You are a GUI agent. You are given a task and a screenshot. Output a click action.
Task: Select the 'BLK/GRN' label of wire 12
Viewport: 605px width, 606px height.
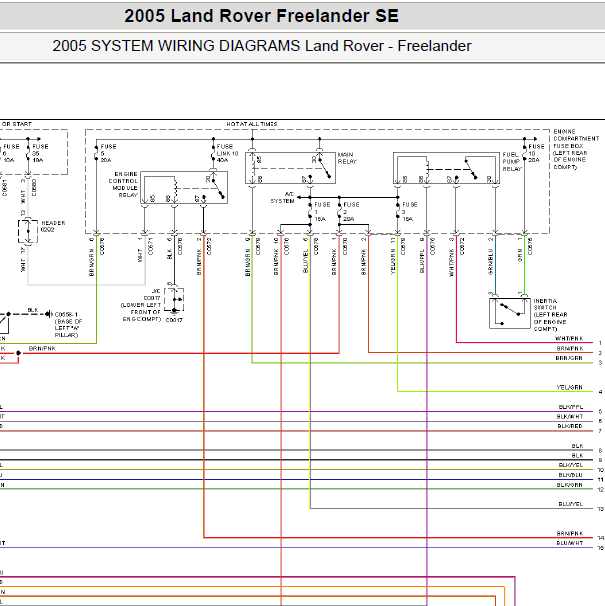click(570, 485)
